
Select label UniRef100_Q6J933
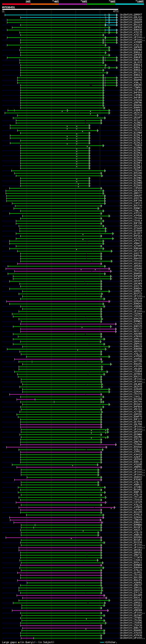[131, 63]
